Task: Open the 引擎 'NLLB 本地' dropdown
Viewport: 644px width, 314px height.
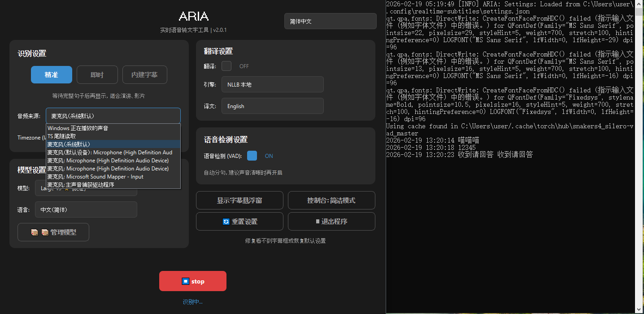Action: (273, 84)
